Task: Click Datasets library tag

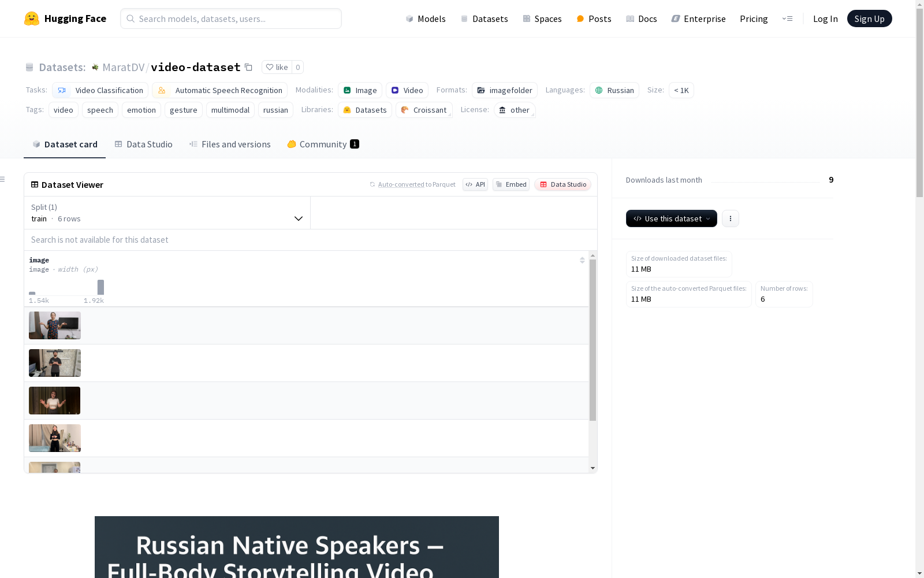Action: (365, 110)
